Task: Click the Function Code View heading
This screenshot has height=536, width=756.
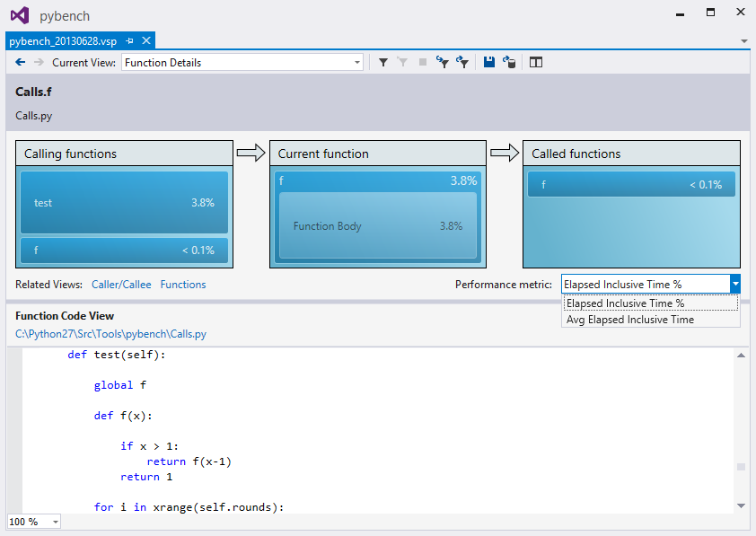Action: pyautogui.click(x=65, y=316)
